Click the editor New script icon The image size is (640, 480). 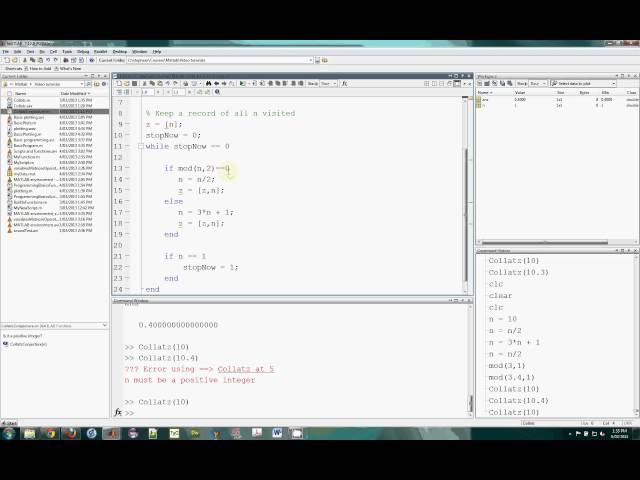pyautogui.click(x=119, y=83)
